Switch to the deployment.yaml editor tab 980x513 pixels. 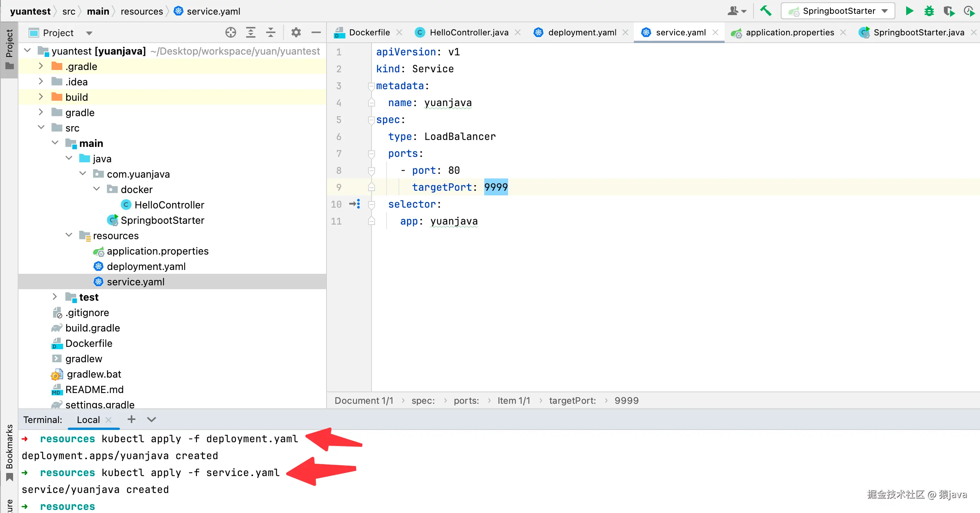point(582,33)
